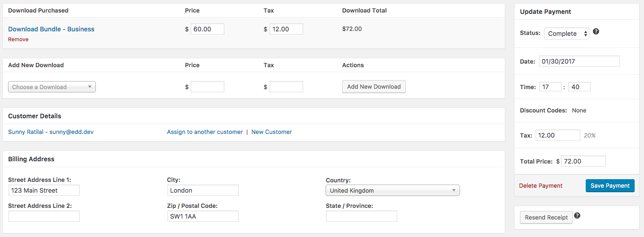Click the Zip / Postal Code field

[x=203, y=216]
